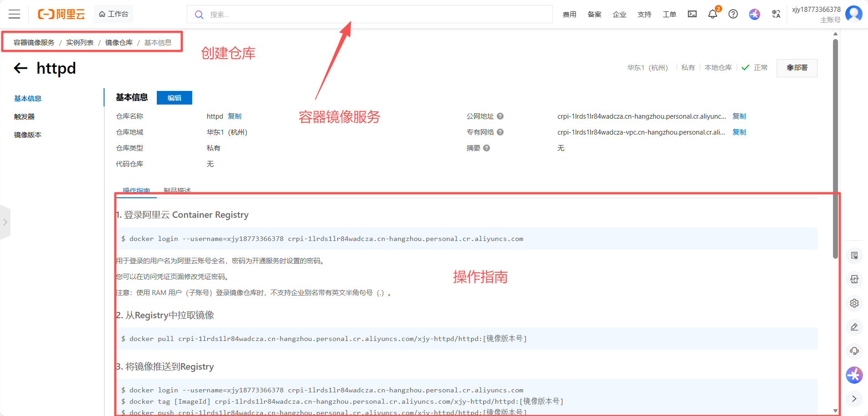Switch to the 操作指南 tab

tap(136, 190)
